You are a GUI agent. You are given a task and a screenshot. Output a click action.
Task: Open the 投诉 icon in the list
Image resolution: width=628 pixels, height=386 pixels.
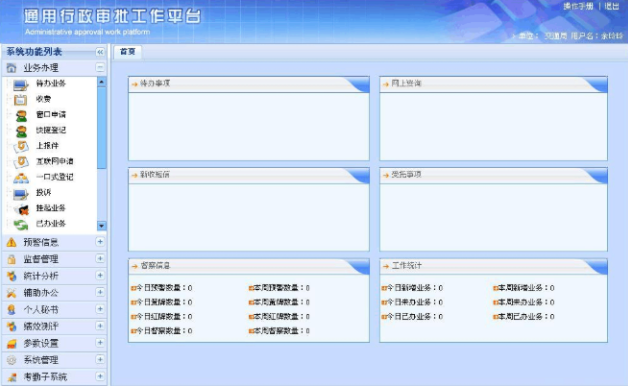[x=20, y=194]
